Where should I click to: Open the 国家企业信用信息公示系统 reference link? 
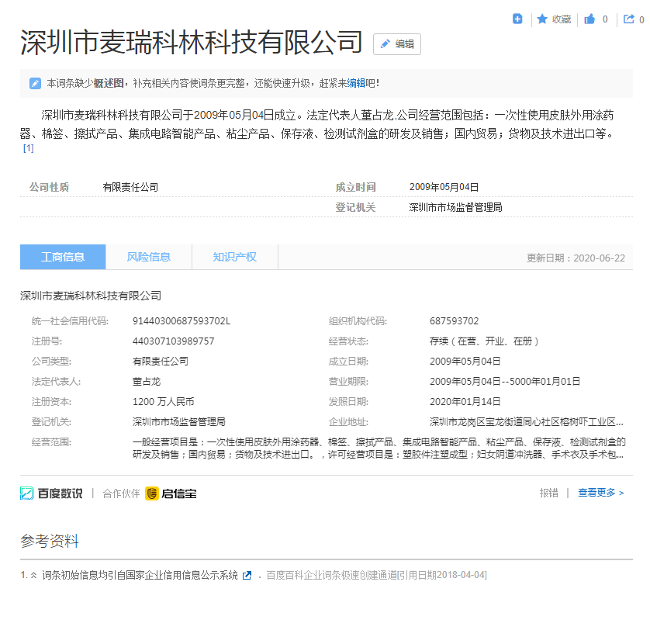140,575
